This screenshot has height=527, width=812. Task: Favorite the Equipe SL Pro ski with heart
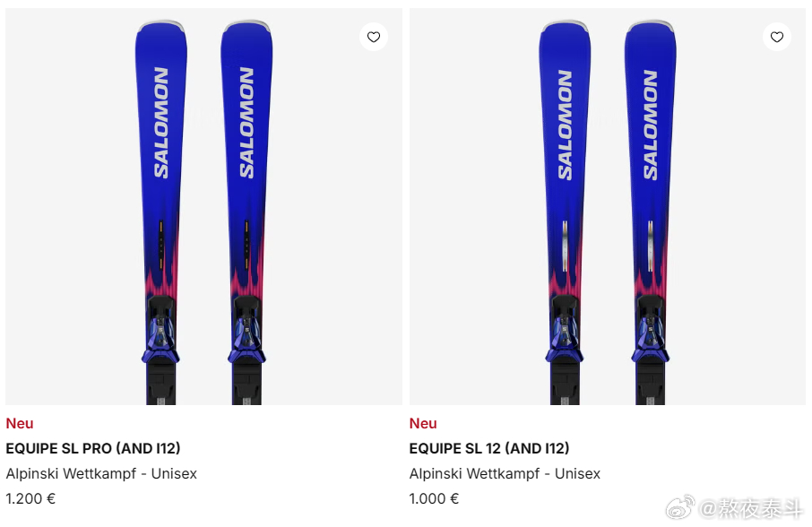coord(374,37)
